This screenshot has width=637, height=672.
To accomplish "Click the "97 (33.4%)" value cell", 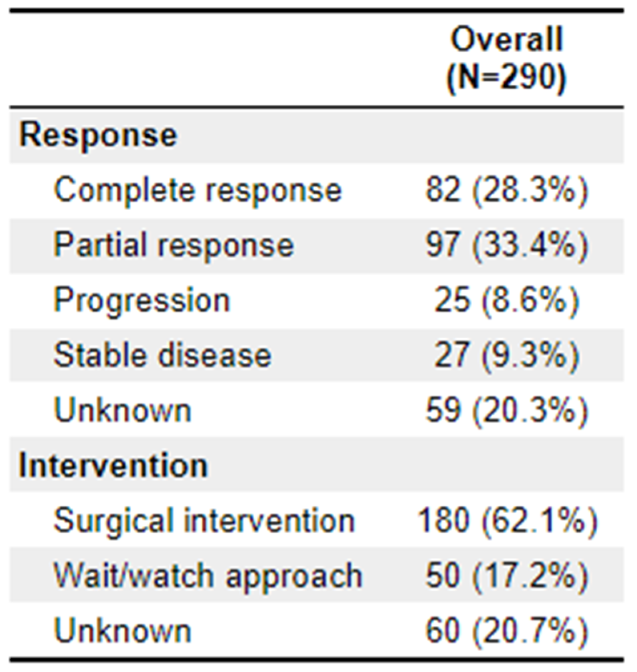I will coord(507,245).
